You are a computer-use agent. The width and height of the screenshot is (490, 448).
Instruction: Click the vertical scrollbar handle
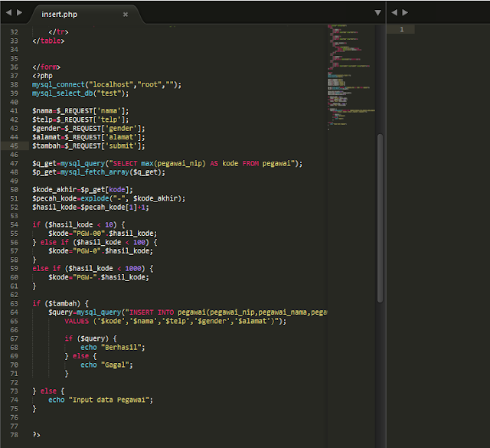pyautogui.click(x=380, y=218)
